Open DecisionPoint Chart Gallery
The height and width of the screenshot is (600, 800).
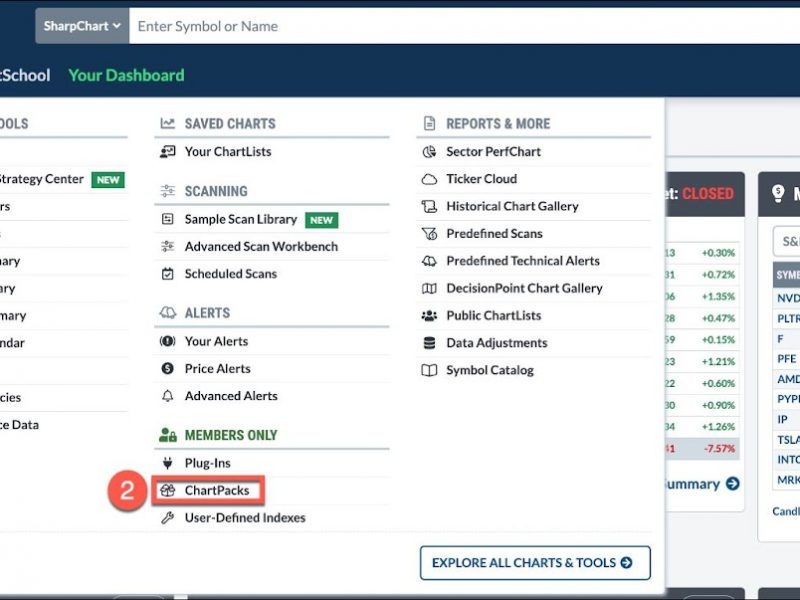tap(524, 288)
